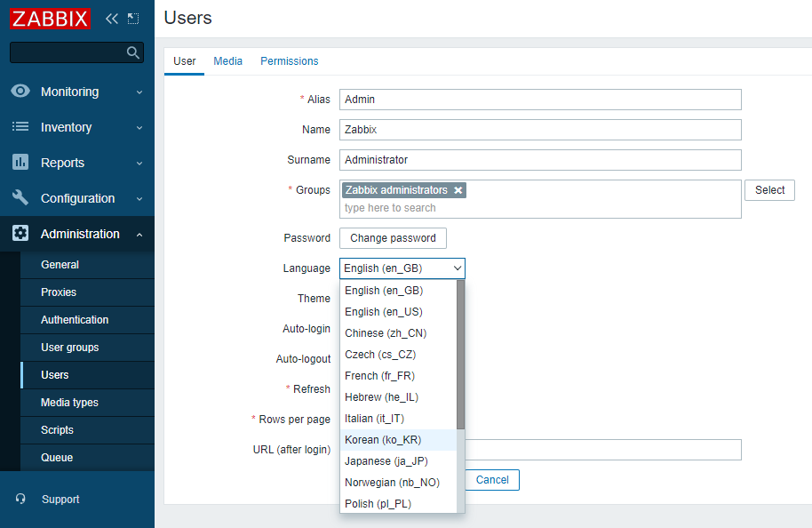Screen dimensions: 812x528
Task: Open Users under Administration
Action: point(87,374)
